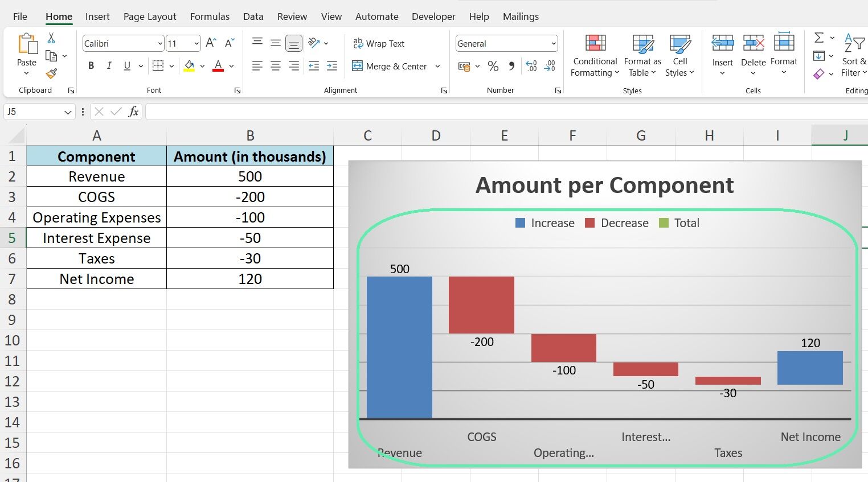
Task: Open the Merge & Center dropdown arrow
Action: point(437,66)
